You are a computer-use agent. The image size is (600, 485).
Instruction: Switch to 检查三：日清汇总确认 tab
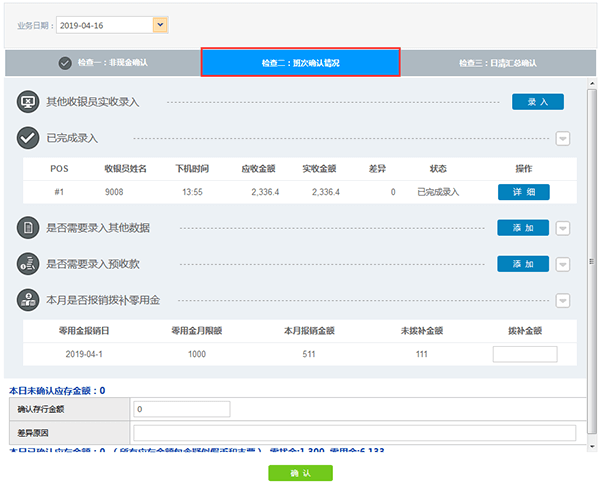point(498,63)
